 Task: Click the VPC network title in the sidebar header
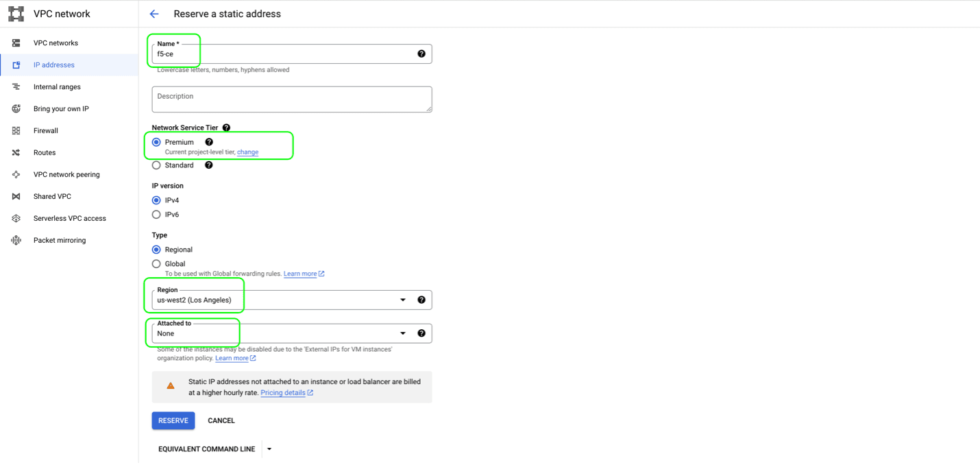pos(62,14)
